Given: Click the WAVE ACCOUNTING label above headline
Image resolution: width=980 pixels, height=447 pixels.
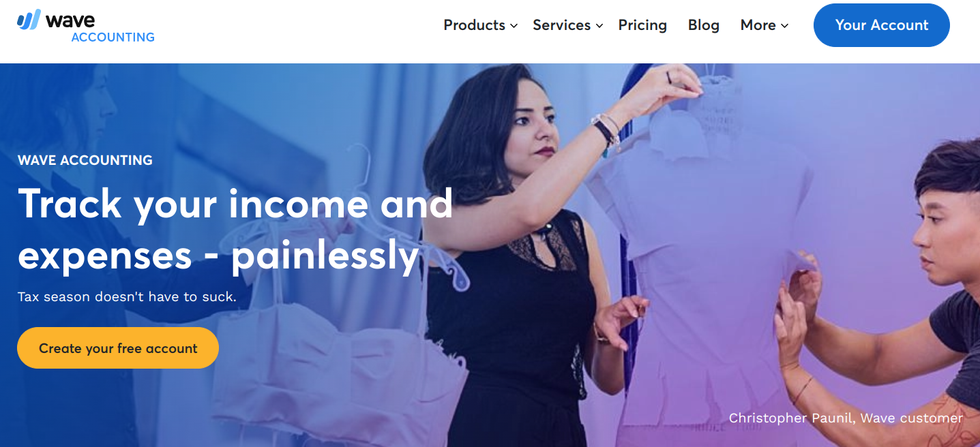Looking at the screenshot, I should click(x=85, y=161).
